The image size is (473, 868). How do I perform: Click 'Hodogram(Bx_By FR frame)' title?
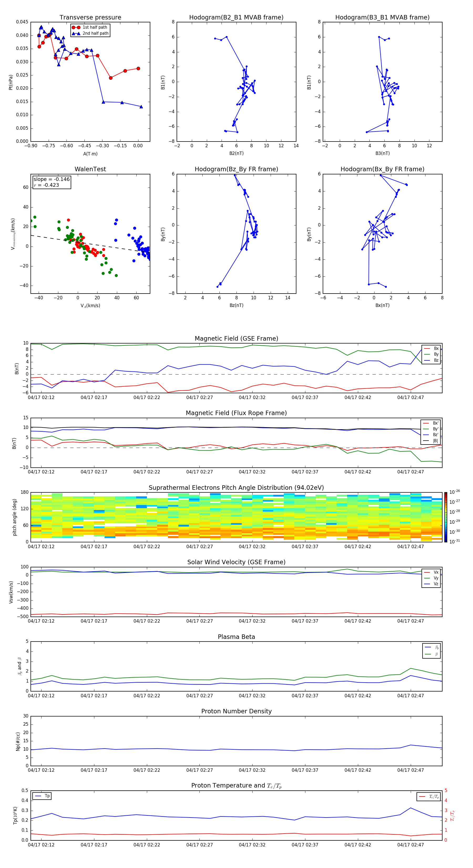click(x=382, y=169)
